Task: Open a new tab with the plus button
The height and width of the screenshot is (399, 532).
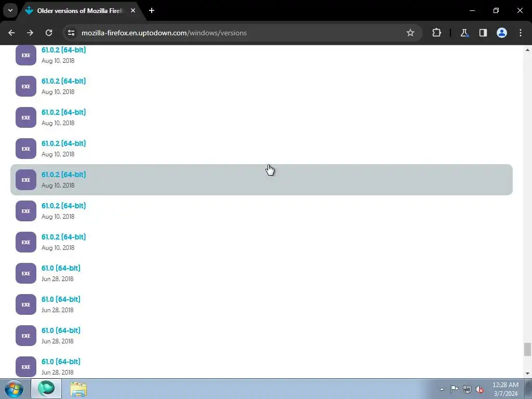Action: [x=152, y=10]
